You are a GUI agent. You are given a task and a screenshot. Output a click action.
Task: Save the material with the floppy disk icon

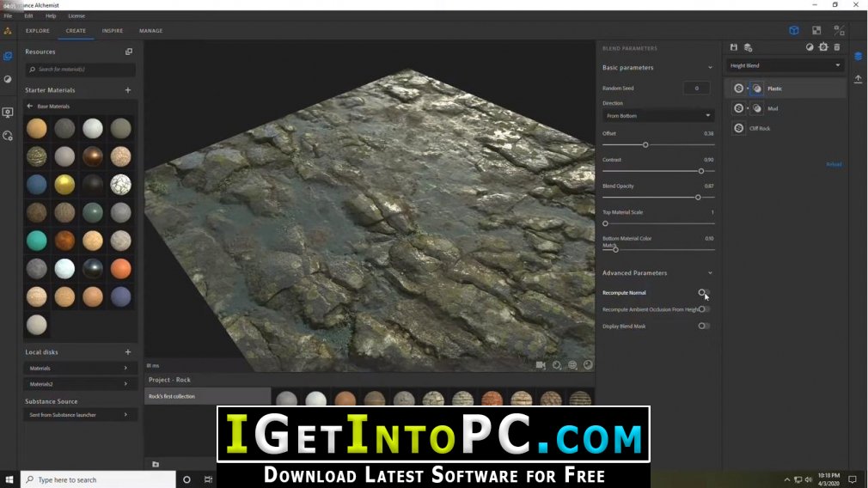[x=733, y=47]
